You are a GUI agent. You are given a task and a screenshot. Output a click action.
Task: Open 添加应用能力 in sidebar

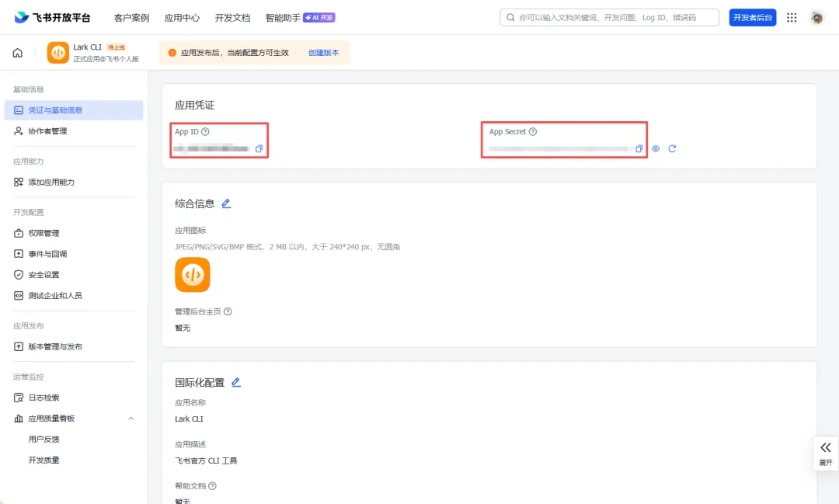coord(74,182)
